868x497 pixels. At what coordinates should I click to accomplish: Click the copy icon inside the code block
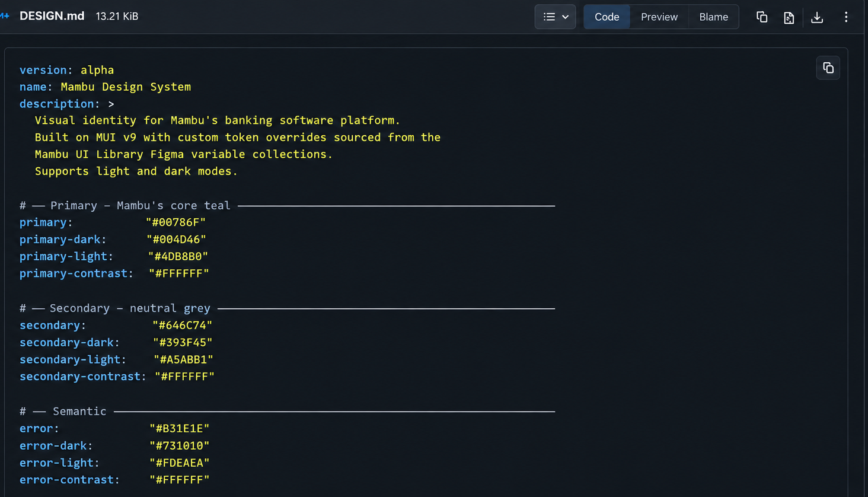tap(828, 68)
